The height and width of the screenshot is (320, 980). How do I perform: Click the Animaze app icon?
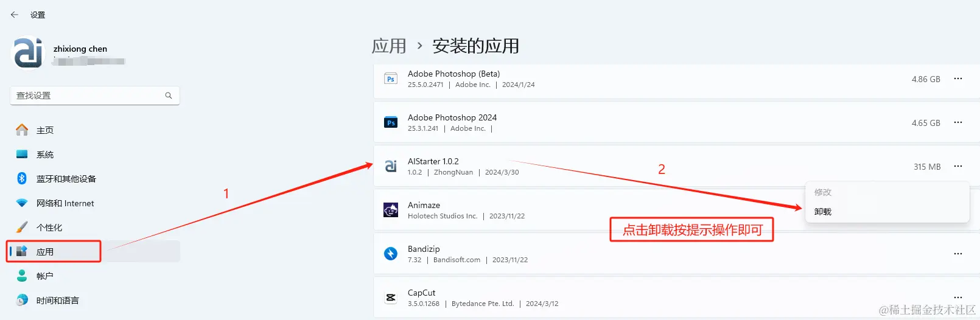391,210
